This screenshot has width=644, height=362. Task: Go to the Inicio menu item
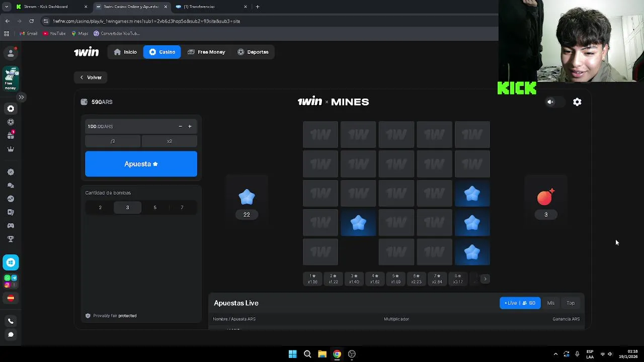125,52
